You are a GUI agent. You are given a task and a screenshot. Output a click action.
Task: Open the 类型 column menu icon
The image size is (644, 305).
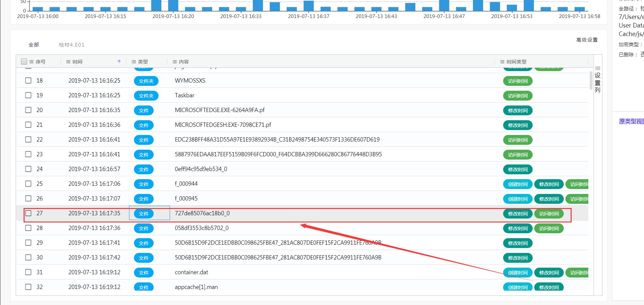coord(134,62)
